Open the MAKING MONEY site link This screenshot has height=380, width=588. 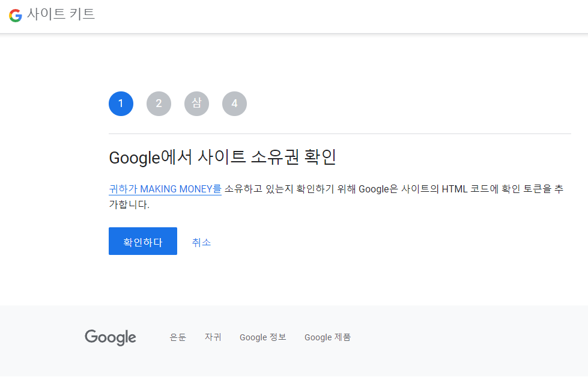(x=165, y=189)
